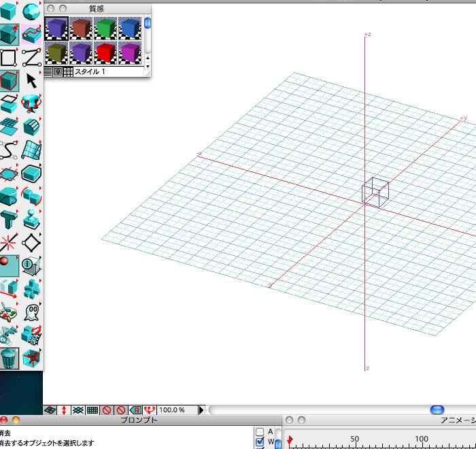Screen dimensions: 476x449
Task: Choose the merged solids boolean tool
Action: pyautogui.click(x=9, y=197)
